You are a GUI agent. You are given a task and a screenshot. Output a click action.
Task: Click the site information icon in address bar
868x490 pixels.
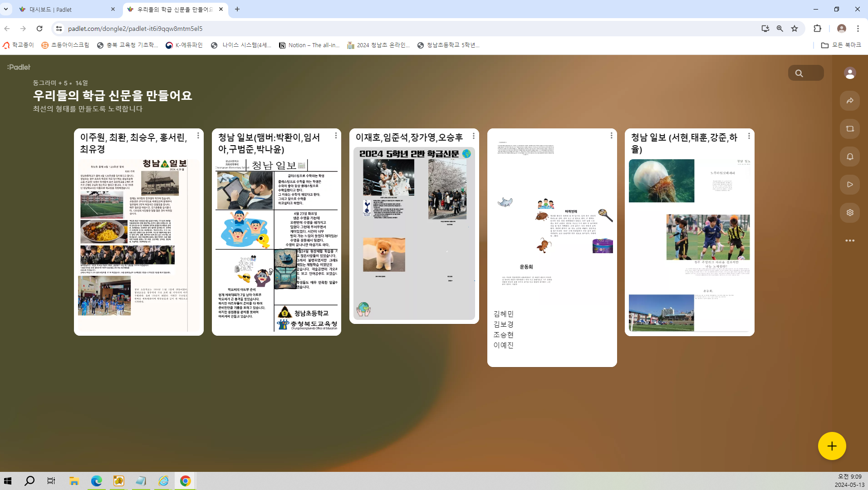[59, 29]
